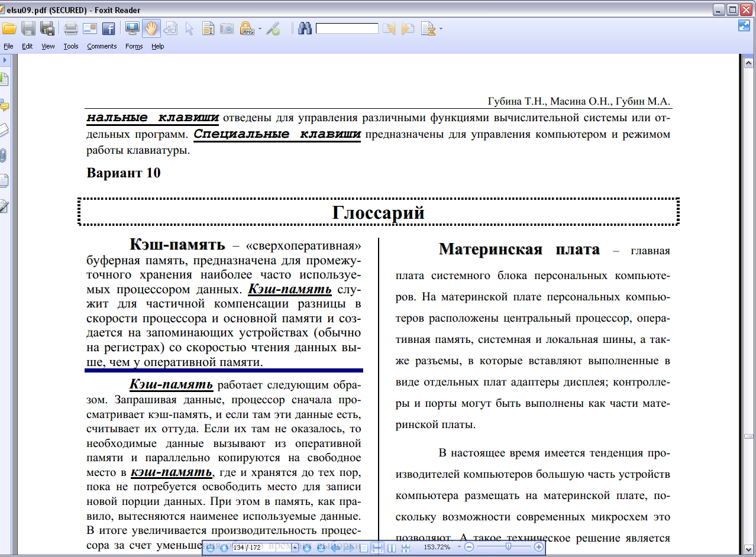Go to next view blue arrow
The image size is (756, 557).
(x=349, y=548)
